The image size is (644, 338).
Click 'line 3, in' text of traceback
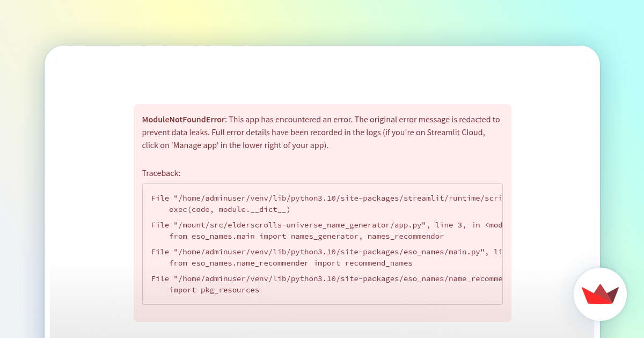(x=456, y=225)
